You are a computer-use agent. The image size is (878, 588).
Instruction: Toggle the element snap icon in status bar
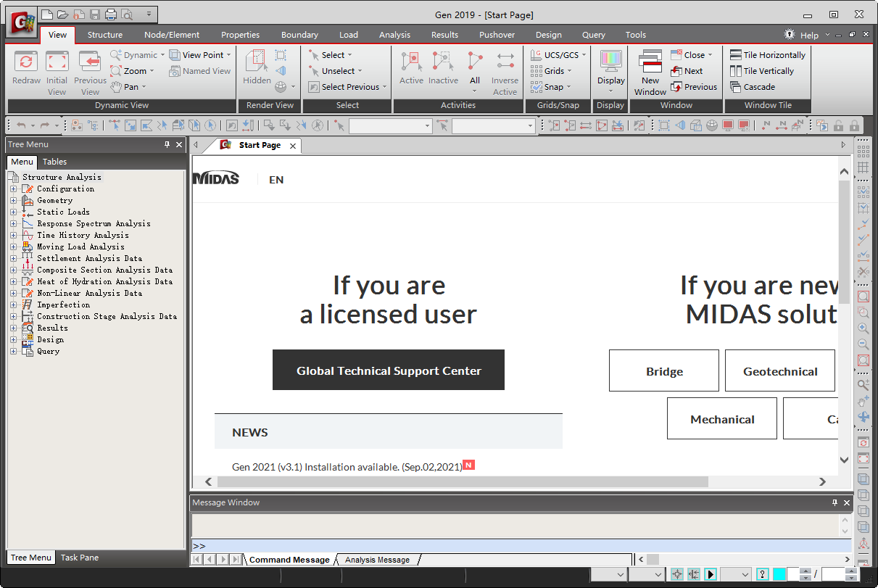point(694,574)
